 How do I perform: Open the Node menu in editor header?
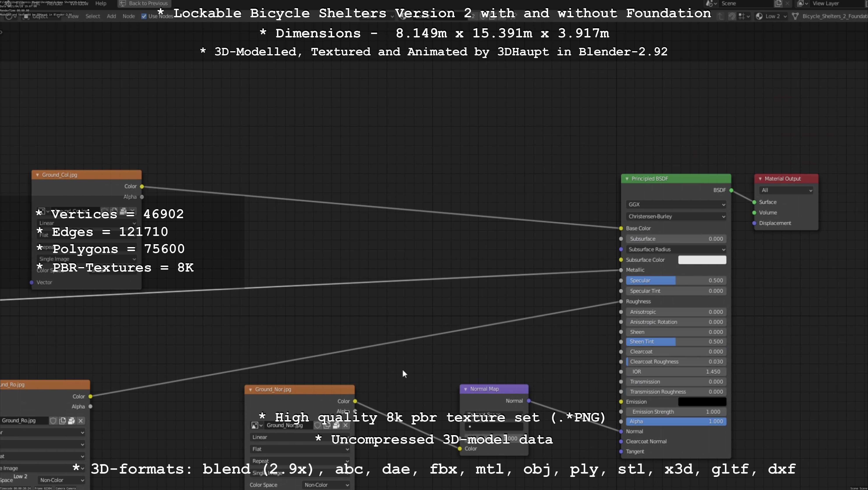tap(128, 16)
